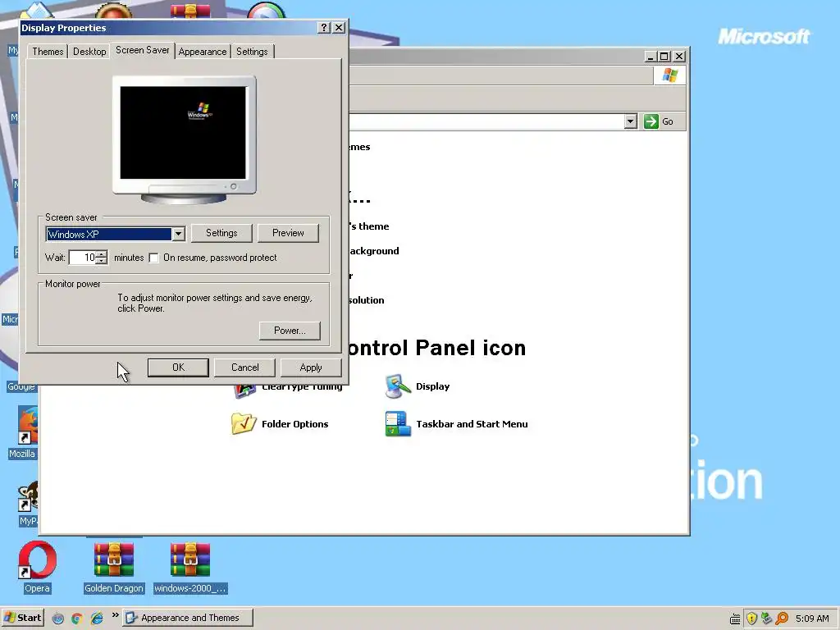Click the Folder Options text link
The image size is (840, 630).
(x=294, y=424)
